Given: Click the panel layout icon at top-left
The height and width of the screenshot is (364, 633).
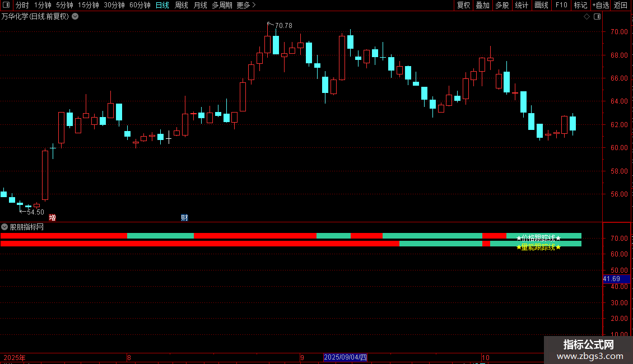Looking at the screenshot, I should (6, 5).
